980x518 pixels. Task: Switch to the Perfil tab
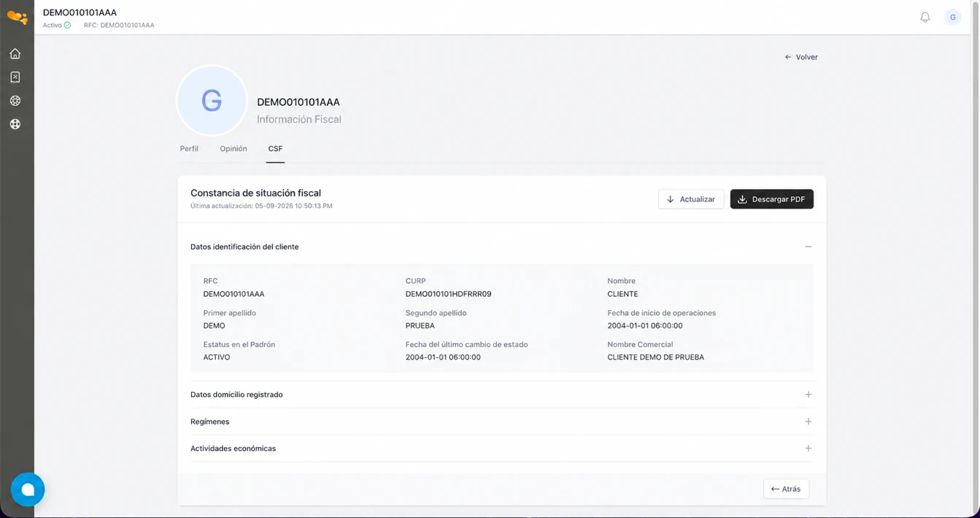click(x=189, y=149)
